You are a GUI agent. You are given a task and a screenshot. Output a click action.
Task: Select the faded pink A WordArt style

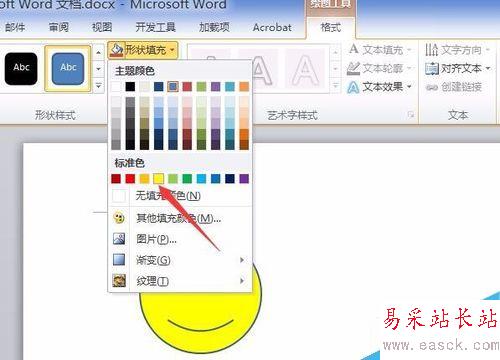305,69
